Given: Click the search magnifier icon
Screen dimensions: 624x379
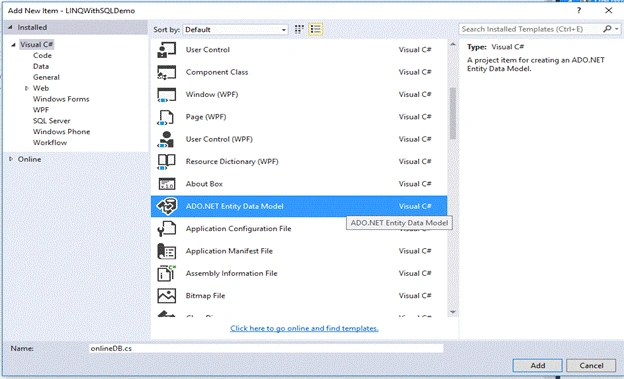Looking at the screenshot, I should 607,29.
